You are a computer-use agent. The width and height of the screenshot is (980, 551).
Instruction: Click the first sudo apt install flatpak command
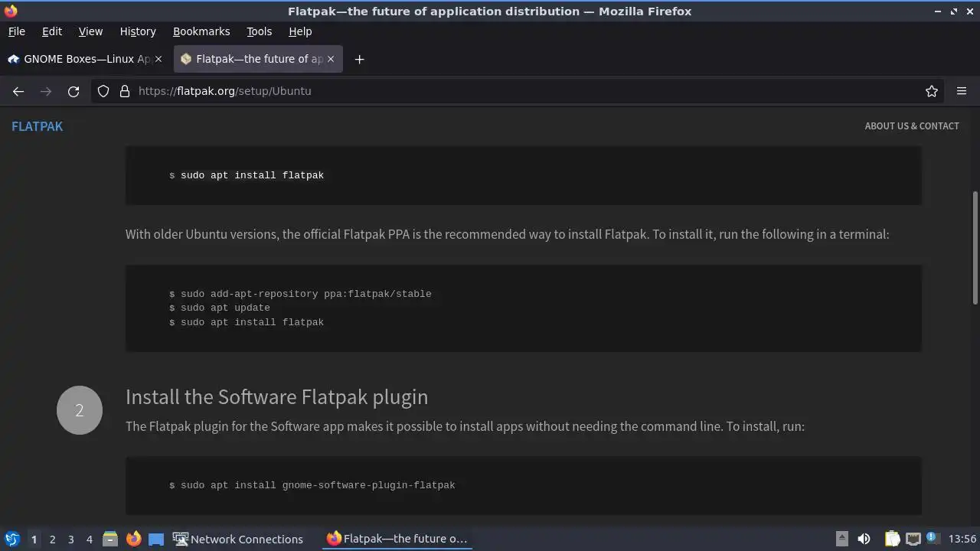click(x=252, y=175)
